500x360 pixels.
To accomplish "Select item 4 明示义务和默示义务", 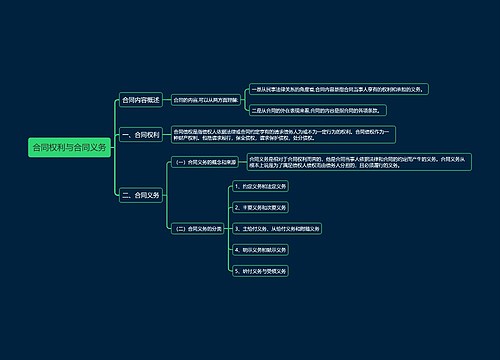I will 260,250.
